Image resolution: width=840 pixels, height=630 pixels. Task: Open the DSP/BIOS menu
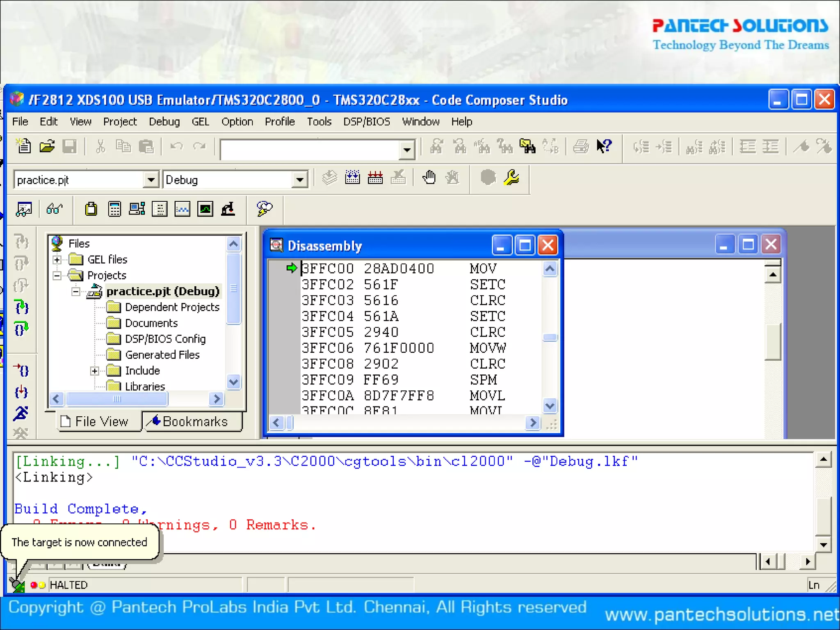[x=366, y=122]
